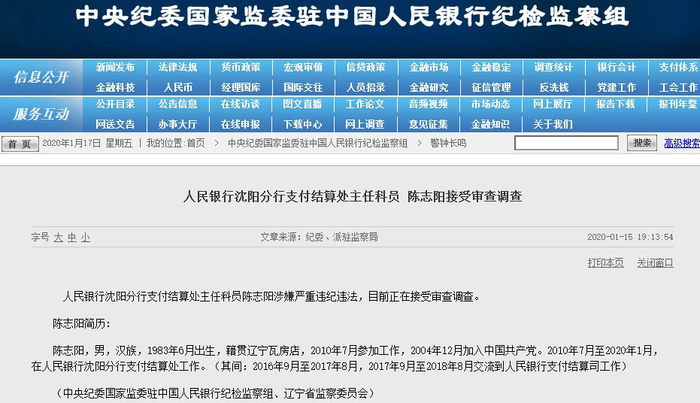The image size is (700, 403).
Task: Click the 首页 home button
Action: tap(20, 144)
